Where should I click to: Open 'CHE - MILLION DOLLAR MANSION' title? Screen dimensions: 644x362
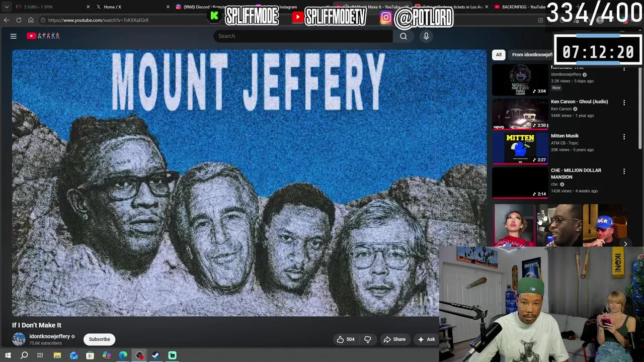tap(576, 173)
